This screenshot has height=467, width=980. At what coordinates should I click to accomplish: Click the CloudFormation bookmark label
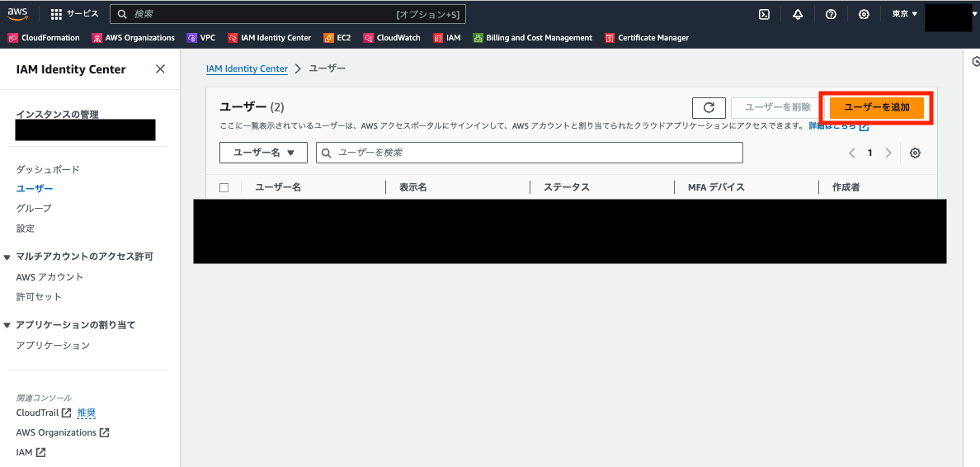point(50,37)
